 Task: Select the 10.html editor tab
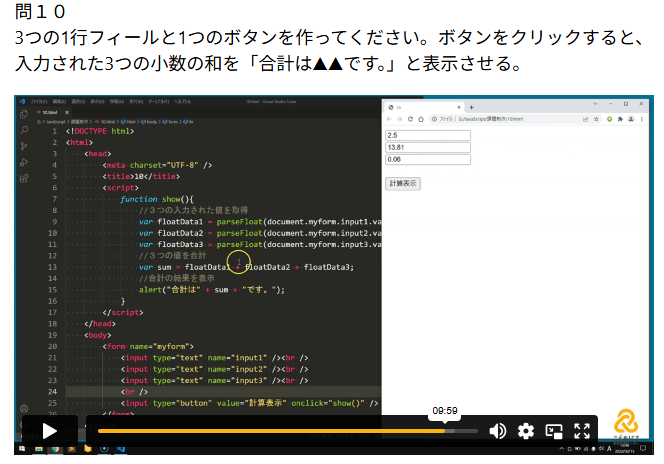pyautogui.click(x=50, y=112)
